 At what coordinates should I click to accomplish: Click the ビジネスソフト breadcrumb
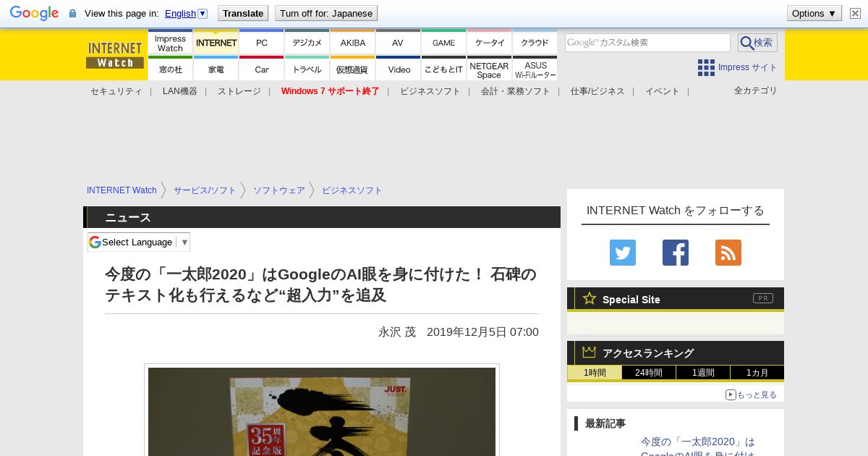point(352,190)
